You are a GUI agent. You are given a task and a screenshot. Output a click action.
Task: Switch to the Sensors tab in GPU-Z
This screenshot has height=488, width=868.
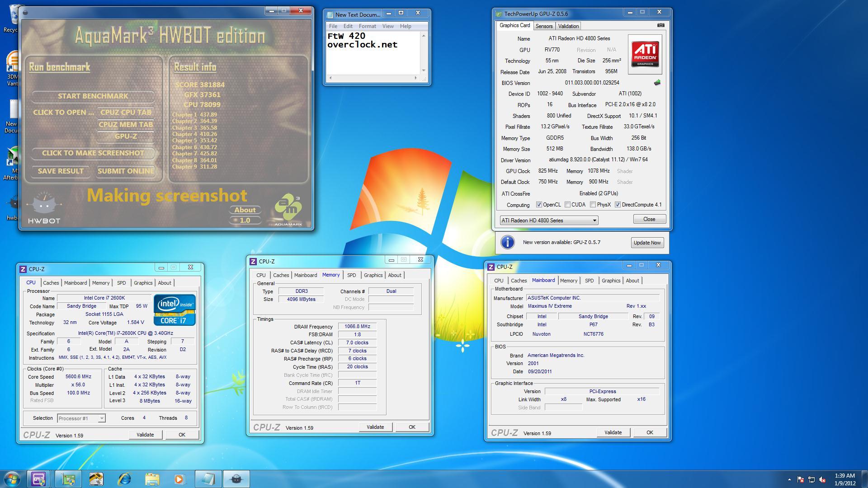(544, 26)
